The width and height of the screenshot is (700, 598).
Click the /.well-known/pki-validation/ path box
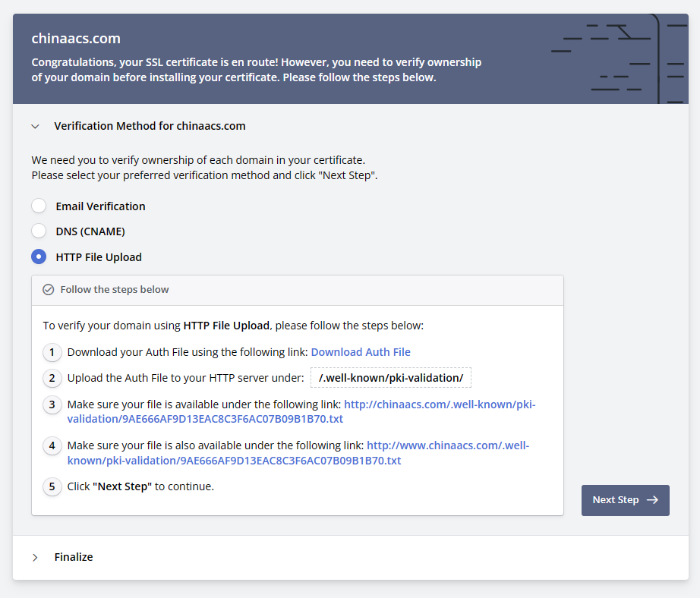[391, 378]
